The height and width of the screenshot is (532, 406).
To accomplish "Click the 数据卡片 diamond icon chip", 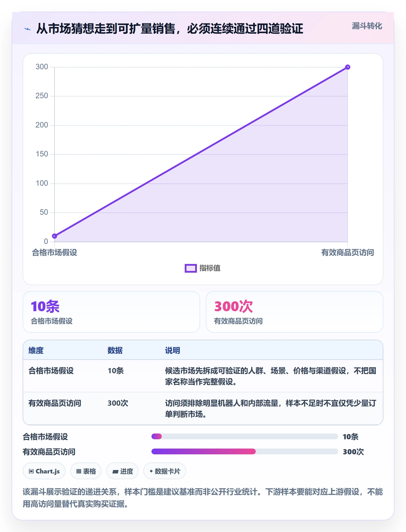I will click(165, 471).
